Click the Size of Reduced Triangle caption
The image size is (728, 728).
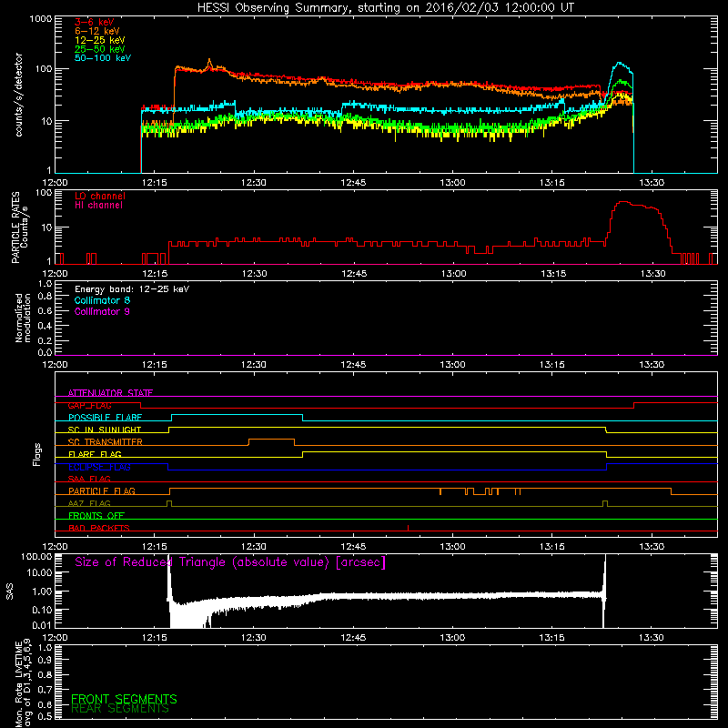[230, 562]
